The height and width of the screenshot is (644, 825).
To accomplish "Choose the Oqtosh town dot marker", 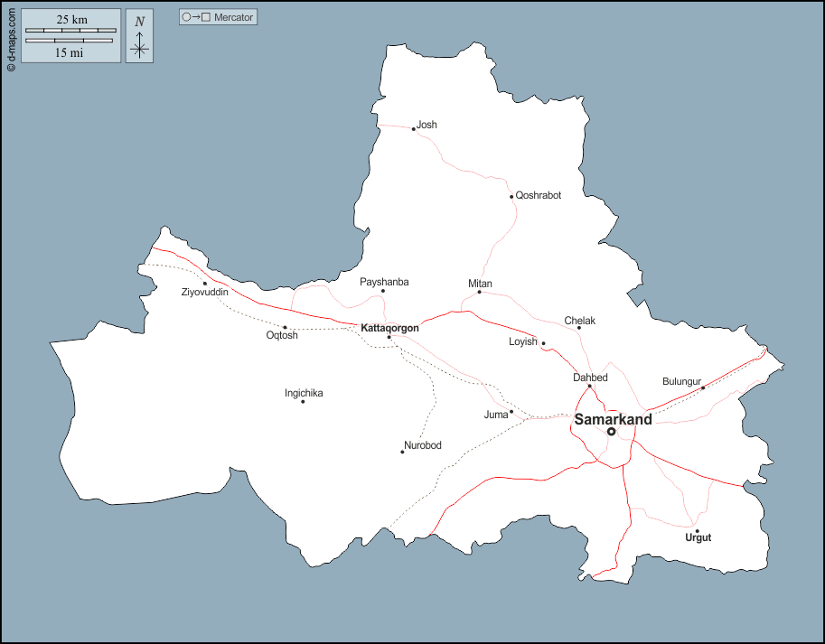I will pyautogui.click(x=285, y=328).
